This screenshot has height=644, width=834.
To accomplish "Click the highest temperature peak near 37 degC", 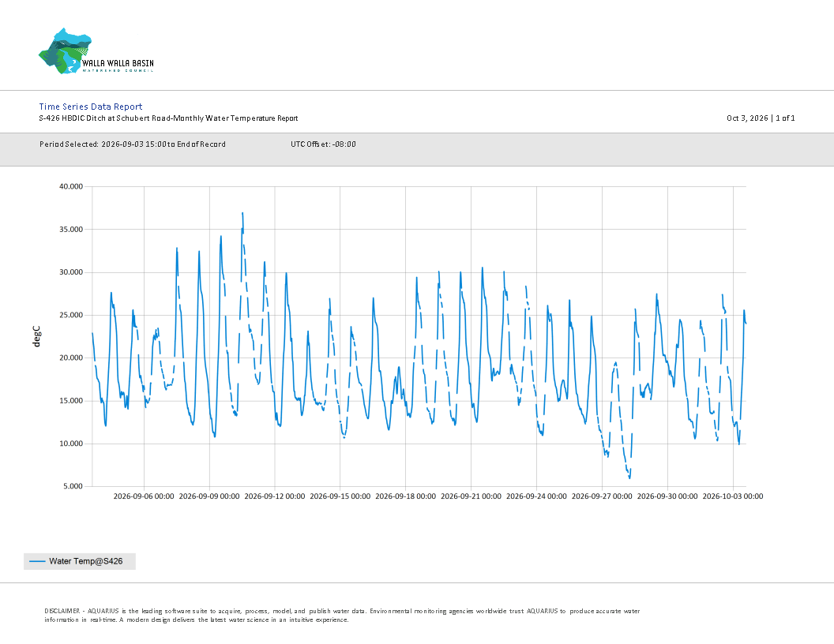I will [242, 214].
